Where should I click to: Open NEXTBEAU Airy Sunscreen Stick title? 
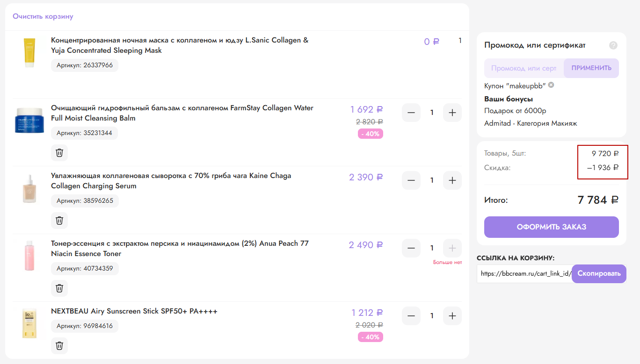(x=134, y=311)
